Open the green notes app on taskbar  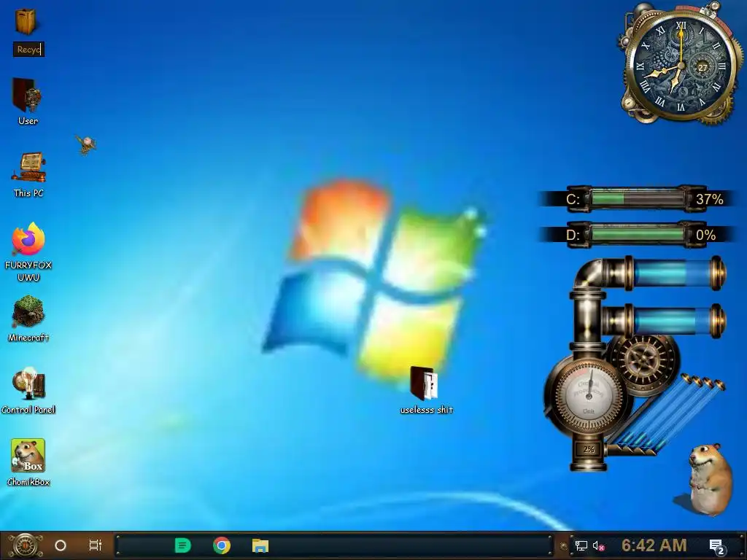182,545
